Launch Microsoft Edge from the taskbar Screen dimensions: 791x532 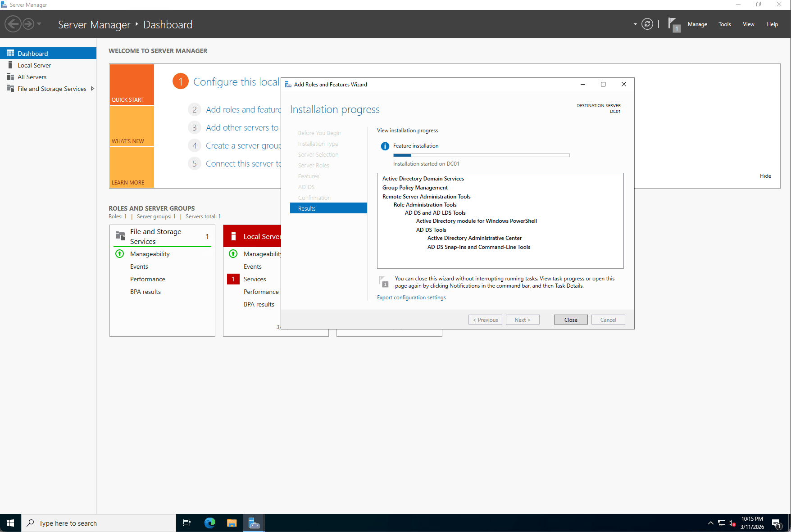pos(210,523)
